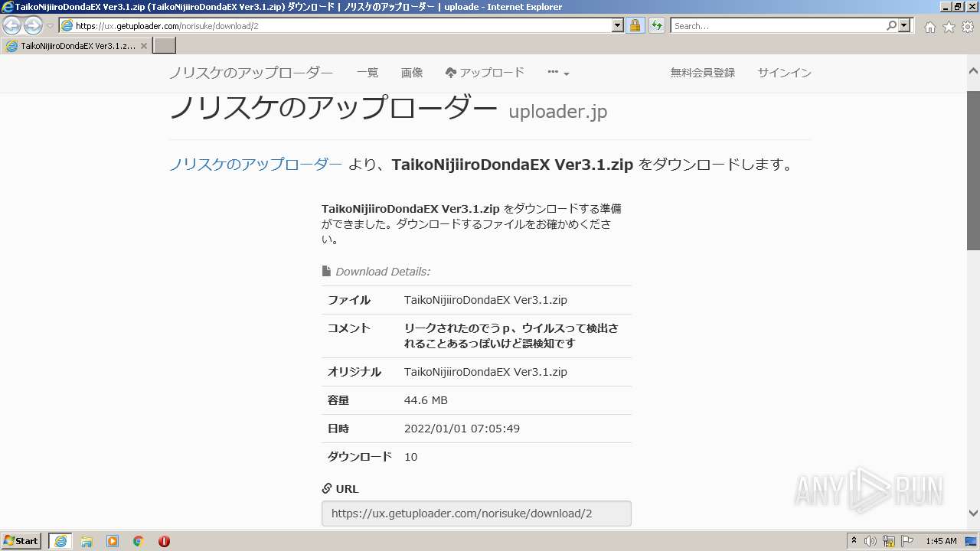Select the 44.6 MB size value

426,400
